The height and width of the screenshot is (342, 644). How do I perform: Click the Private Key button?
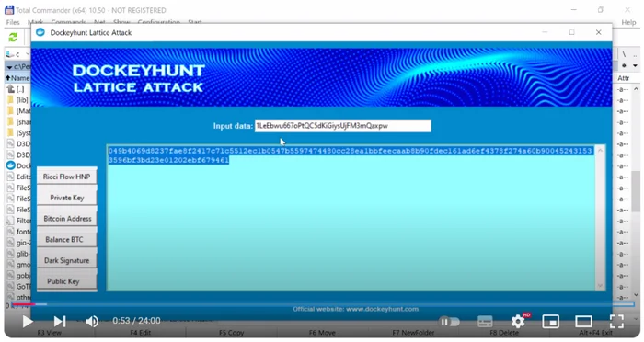67,198
